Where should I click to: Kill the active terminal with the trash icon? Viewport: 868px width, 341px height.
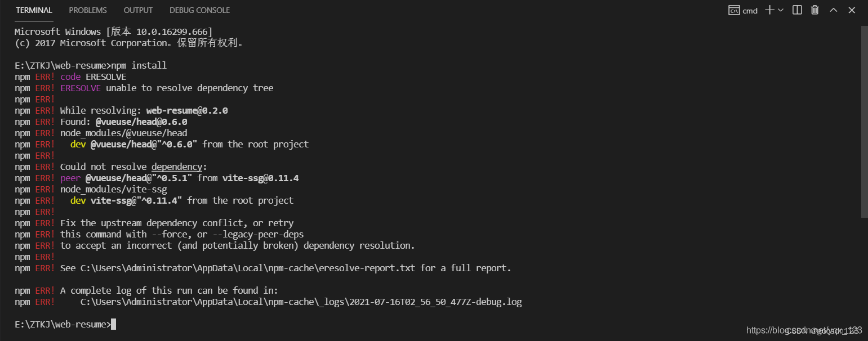(814, 10)
